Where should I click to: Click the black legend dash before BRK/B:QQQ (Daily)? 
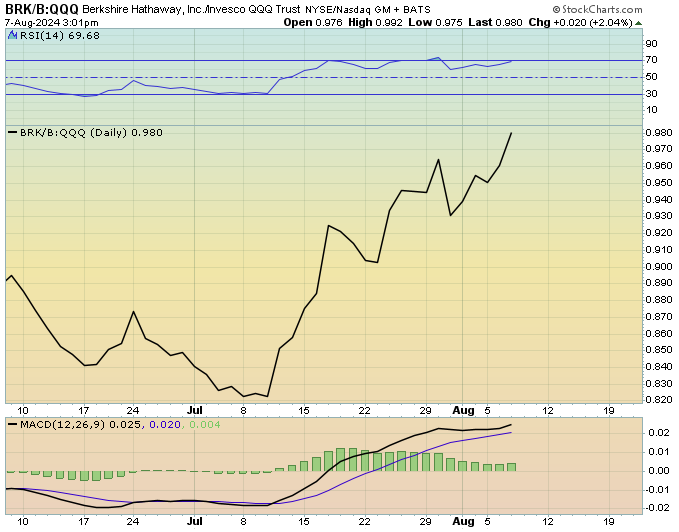click(13, 132)
